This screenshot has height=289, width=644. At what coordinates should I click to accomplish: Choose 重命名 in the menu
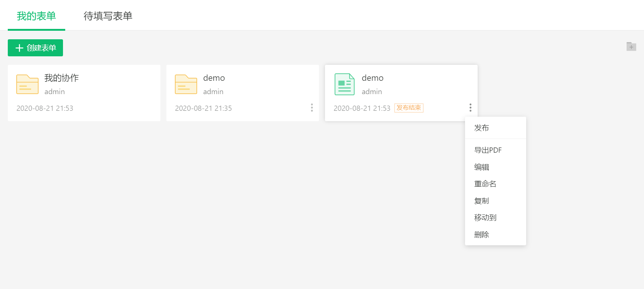[495, 184]
